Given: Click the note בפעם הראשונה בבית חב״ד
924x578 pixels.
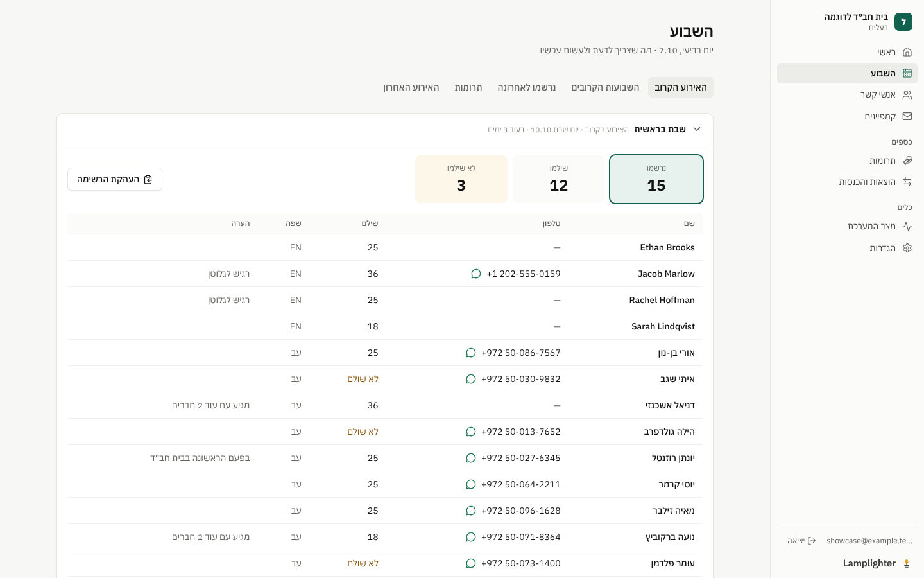Looking at the screenshot, I should click(x=200, y=458).
